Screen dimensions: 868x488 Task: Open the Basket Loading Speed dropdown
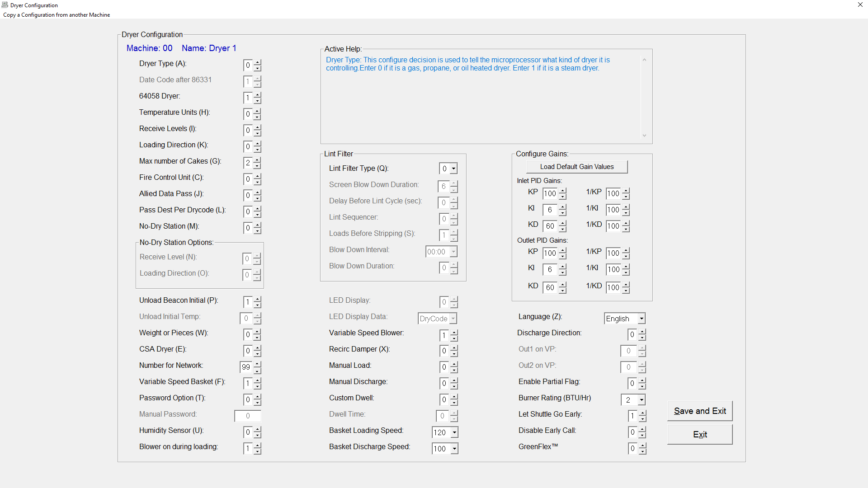point(454,432)
